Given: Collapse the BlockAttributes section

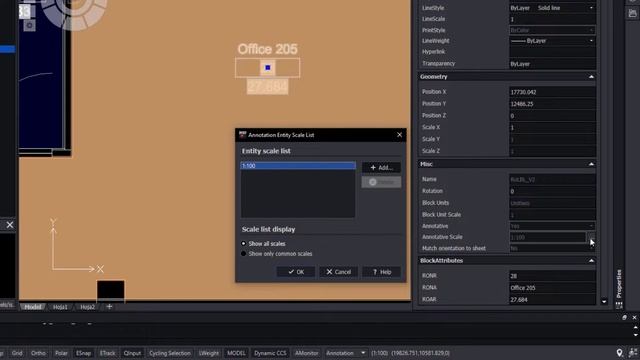Looking at the screenshot, I should point(591,260).
